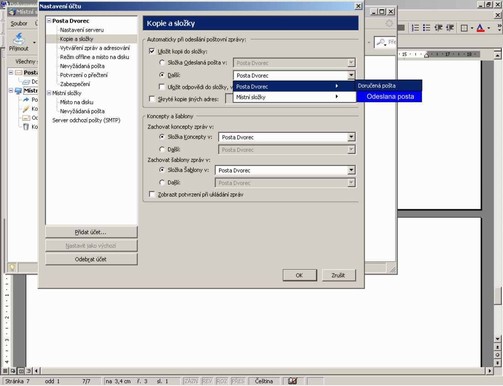This screenshot has height=386, width=503.
Task: Confirm the dialog with OK
Action: pyautogui.click(x=299, y=275)
